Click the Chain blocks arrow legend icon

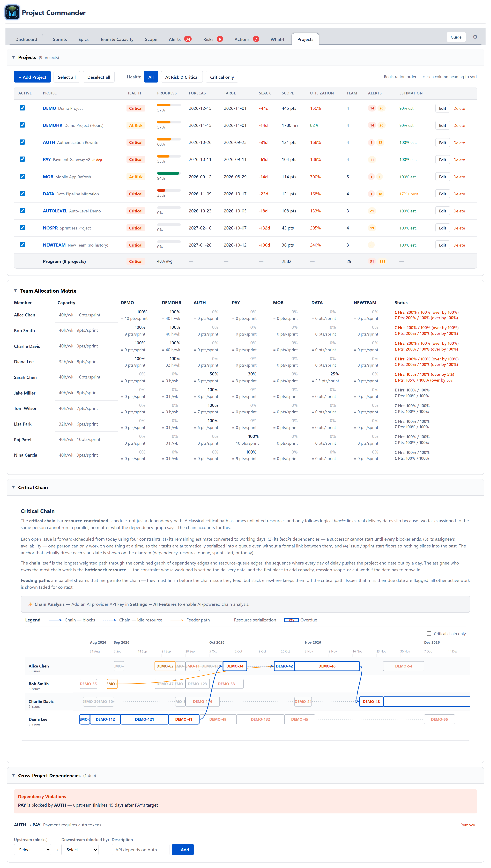(x=55, y=620)
